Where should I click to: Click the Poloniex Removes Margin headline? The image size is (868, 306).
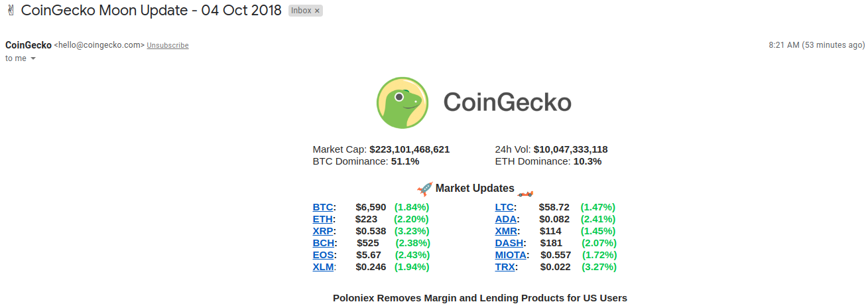tap(479, 298)
